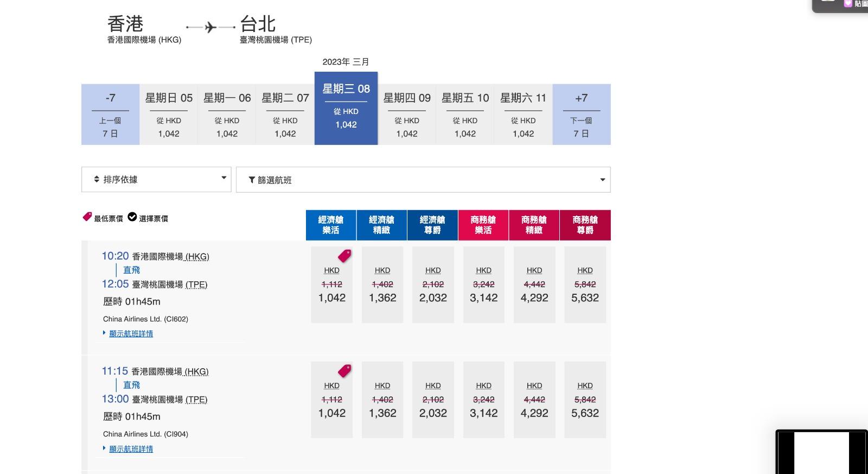Click the funnel filter icon
The image size is (868, 474).
252,180
